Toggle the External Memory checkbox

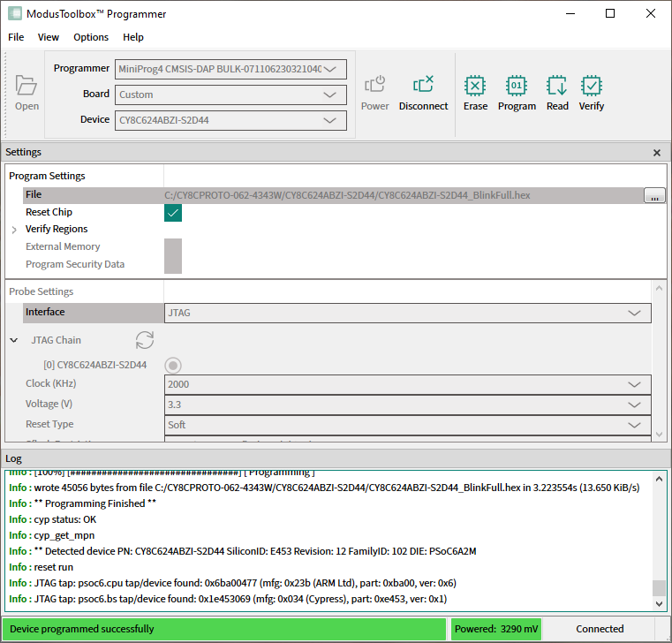pyautogui.click(x=173, y=247)
